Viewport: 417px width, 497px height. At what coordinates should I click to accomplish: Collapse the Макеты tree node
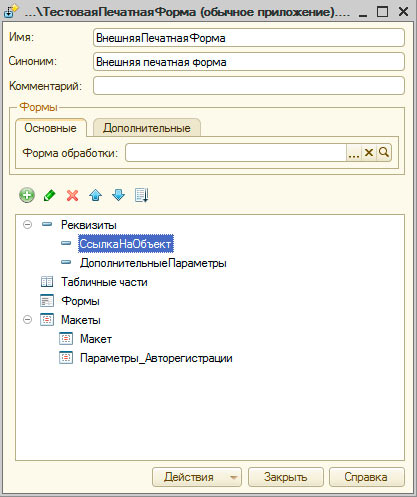tap(27, 320)
